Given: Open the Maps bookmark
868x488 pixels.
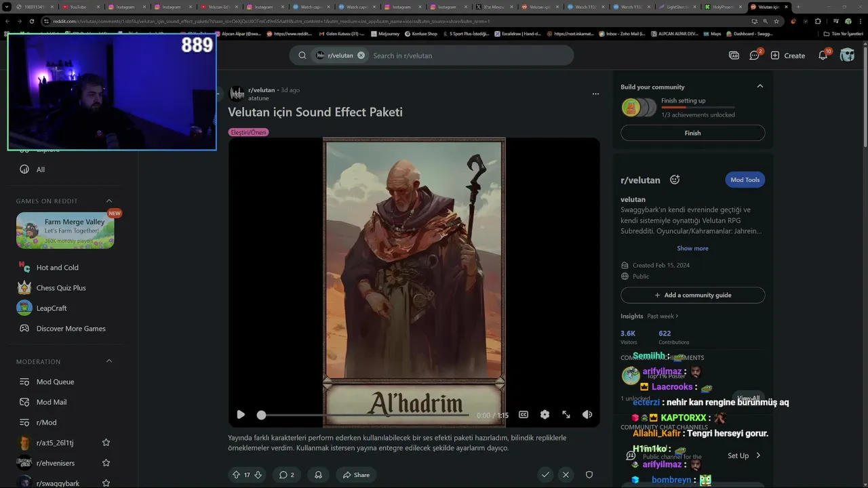Looking at the screenshot, I should point(712,33).
